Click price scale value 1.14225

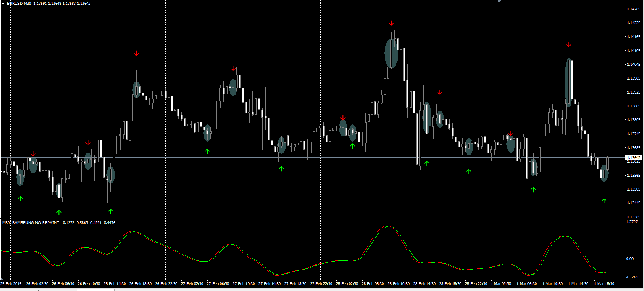[x=634, y=23]
